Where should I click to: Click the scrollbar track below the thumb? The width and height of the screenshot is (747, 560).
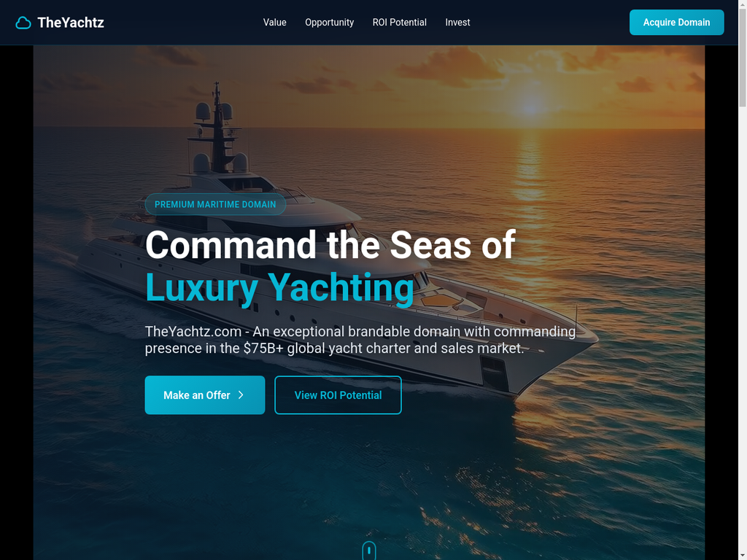click(x=742, y=333)
